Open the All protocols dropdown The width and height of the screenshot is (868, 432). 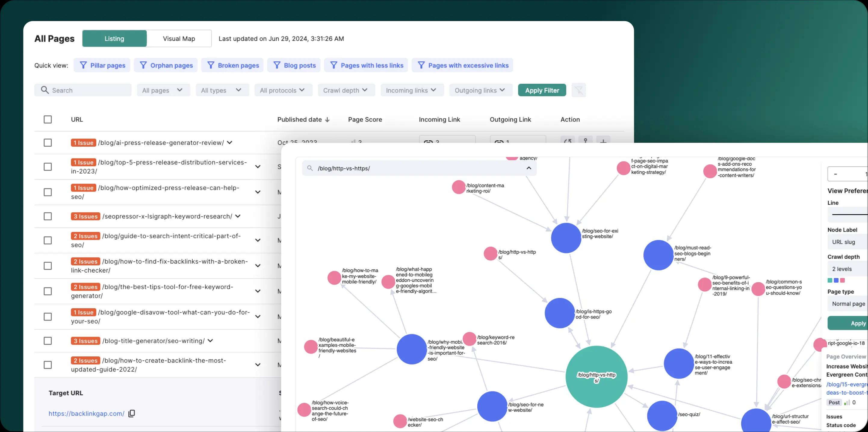point(284,90)
